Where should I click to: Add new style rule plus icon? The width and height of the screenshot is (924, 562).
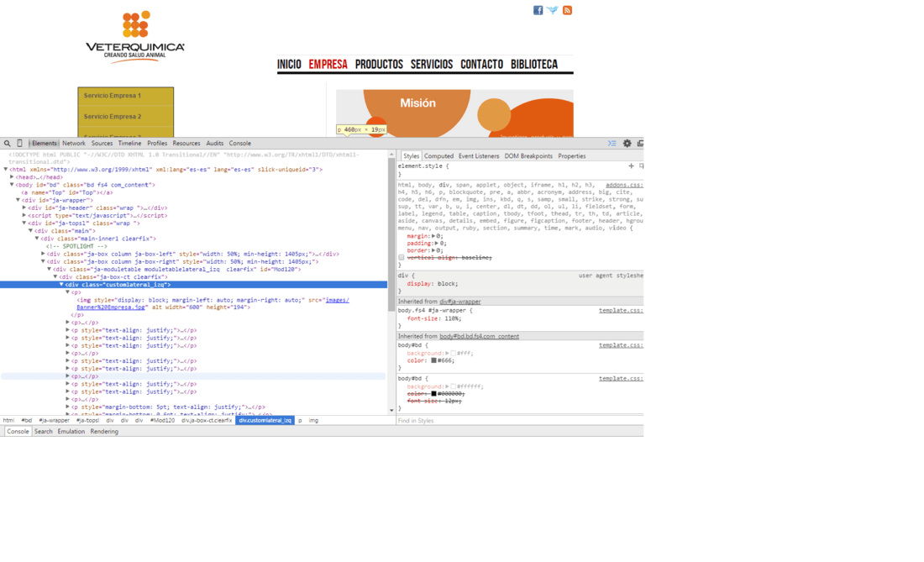tap(631, 166)
